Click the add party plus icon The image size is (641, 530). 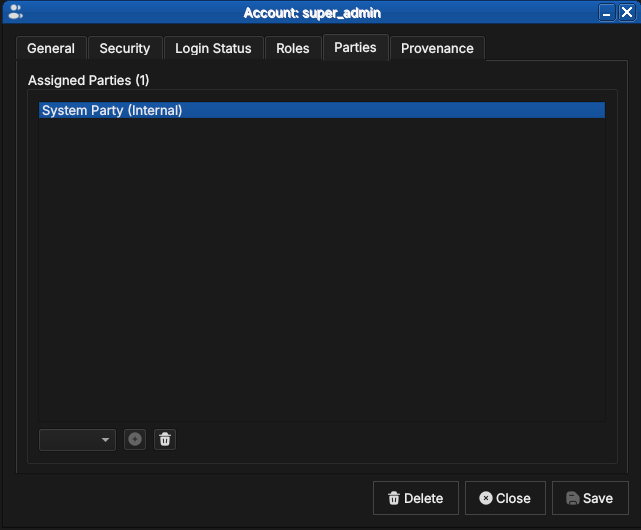click(x=135, y=440)
